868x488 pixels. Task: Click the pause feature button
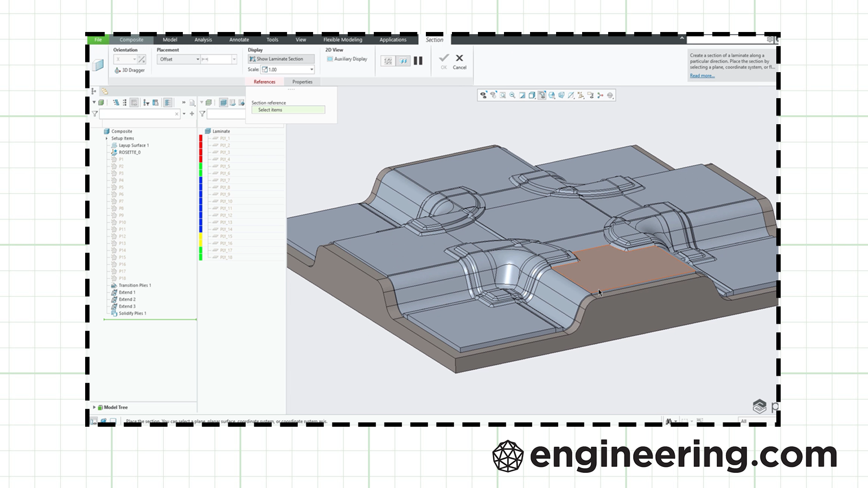(x=418, y=61)
